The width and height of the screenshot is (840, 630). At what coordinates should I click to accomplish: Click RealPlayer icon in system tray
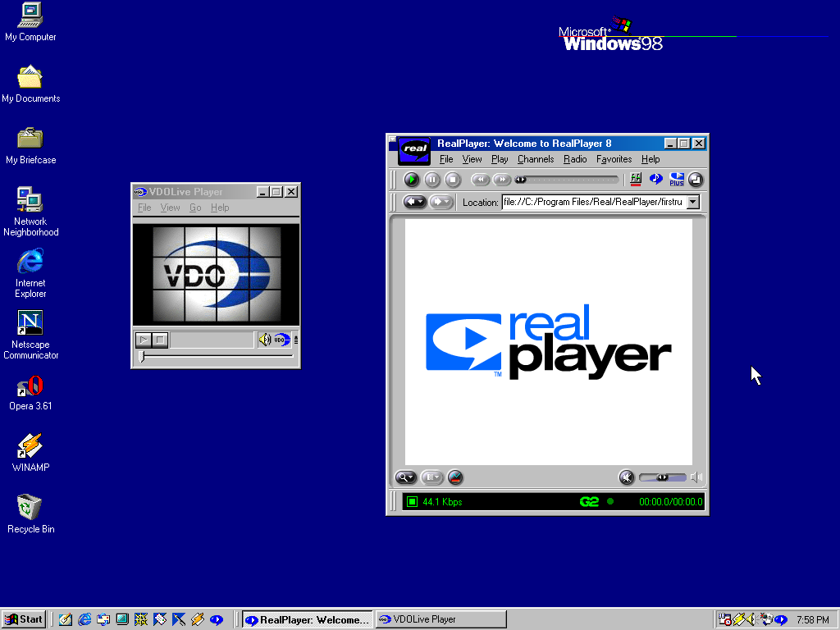click(x=781, y=620)
